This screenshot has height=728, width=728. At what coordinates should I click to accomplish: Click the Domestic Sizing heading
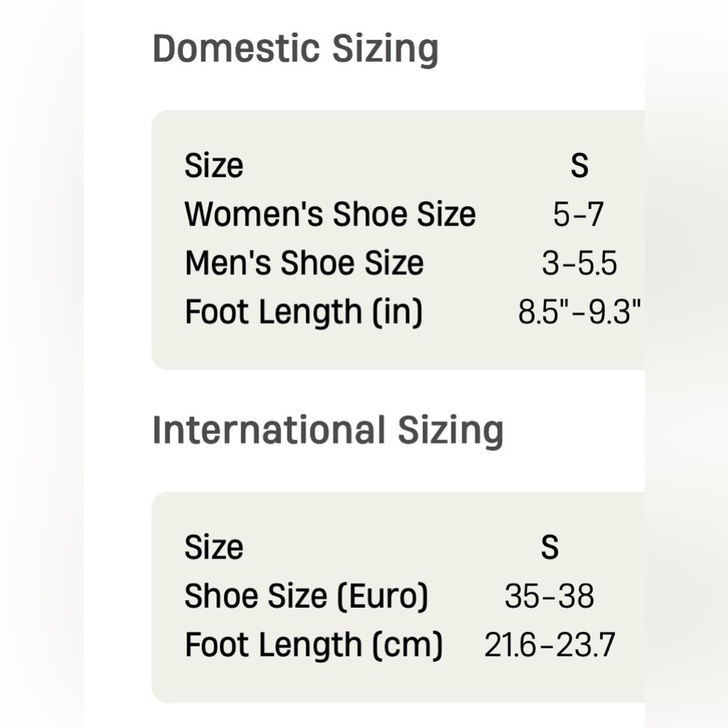296,50
